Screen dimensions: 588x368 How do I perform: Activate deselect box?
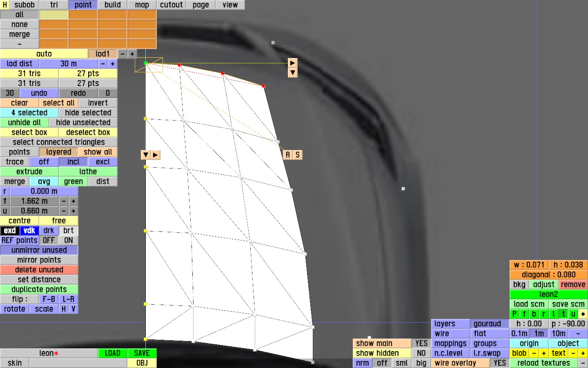pyautogui.click(x=88, y=132)
